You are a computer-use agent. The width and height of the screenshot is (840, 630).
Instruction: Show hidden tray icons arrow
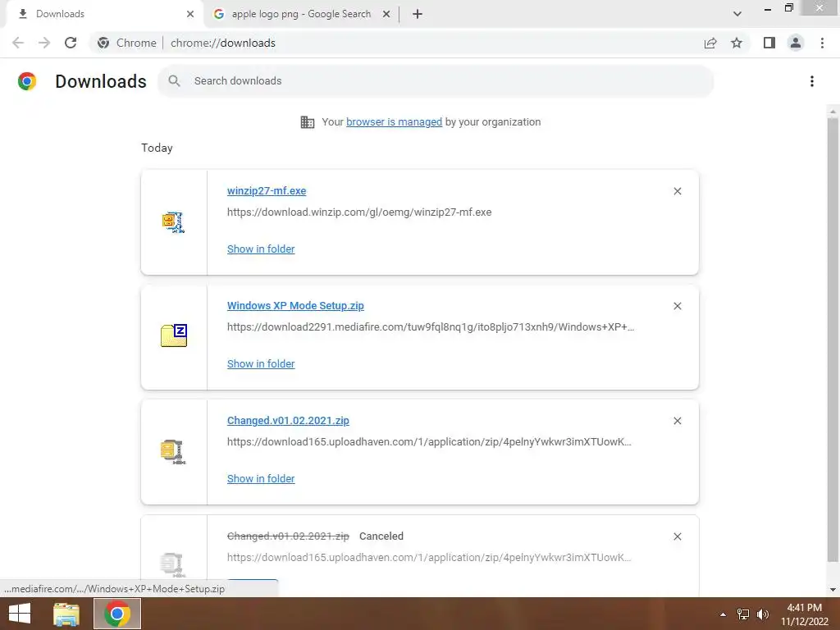click(x=723, y=614)
